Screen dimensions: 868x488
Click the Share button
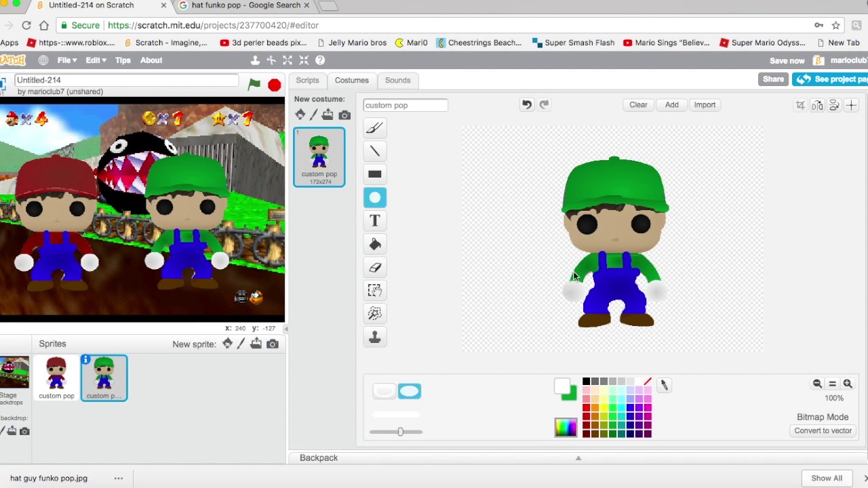773,79
